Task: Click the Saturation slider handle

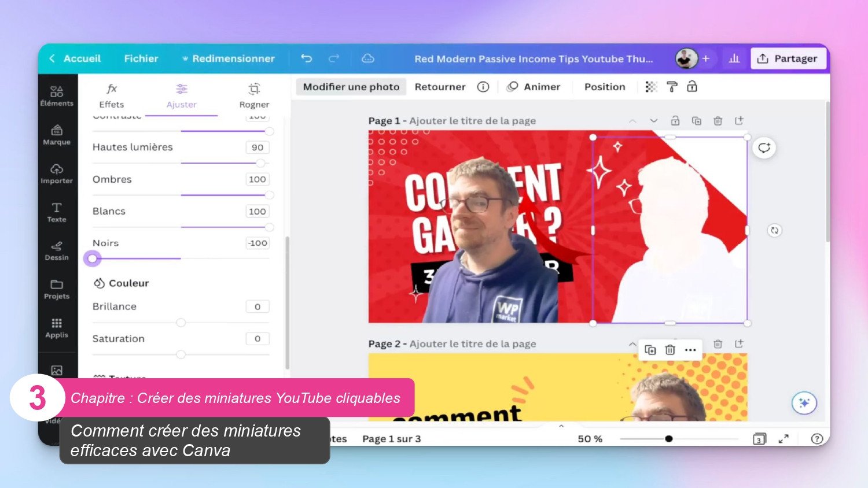Action: pos(181,354)
